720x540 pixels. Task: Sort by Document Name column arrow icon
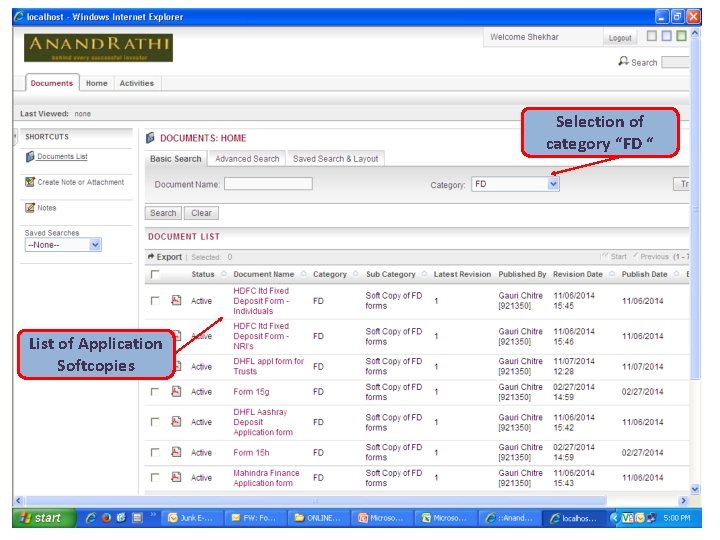point(303,274)
